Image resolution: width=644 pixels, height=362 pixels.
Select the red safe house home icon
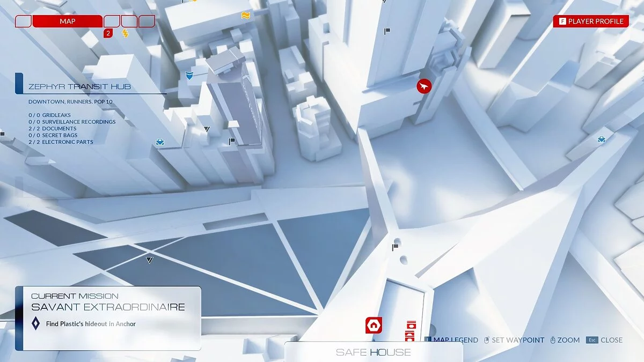(x=374, y=325)
